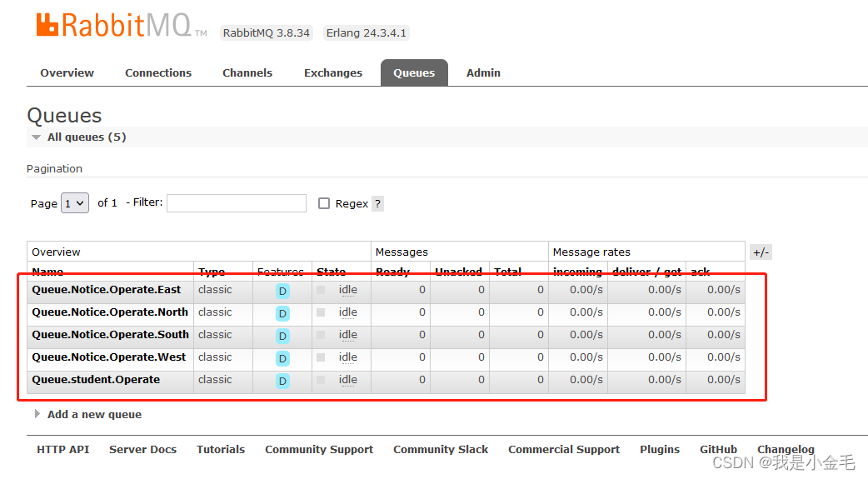Open Queue.Notice.Operate.South queue details
This screenshot has height=479, width=868.
tap(110, 335)
